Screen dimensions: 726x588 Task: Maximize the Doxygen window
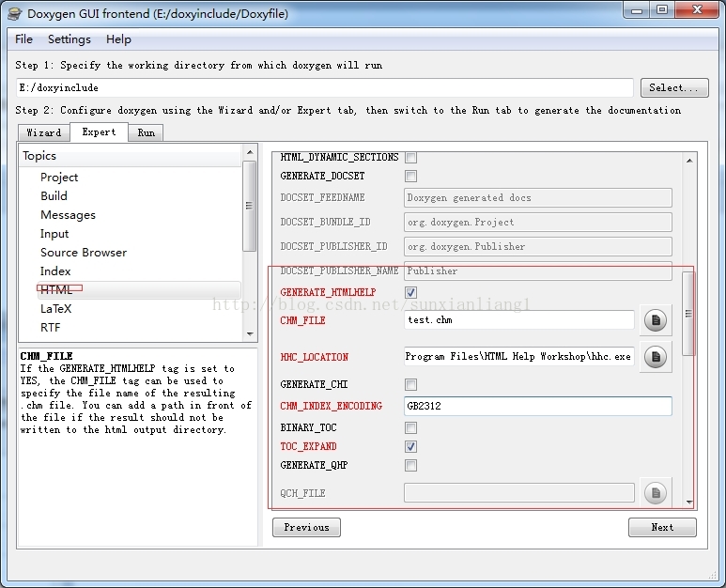[x=662, y=10]
